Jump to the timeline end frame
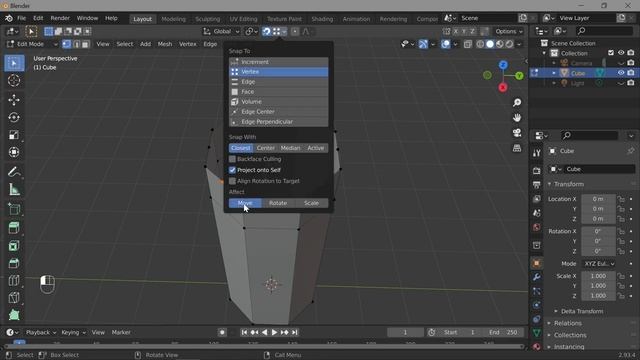This screenshot has height=360, width=640. coord(295,332)
